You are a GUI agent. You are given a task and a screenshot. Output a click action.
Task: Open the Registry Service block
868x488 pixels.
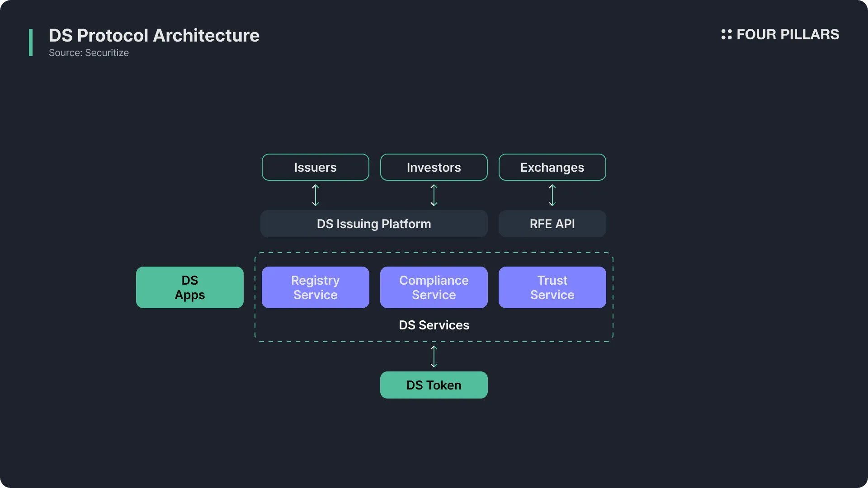click(316, 287)
